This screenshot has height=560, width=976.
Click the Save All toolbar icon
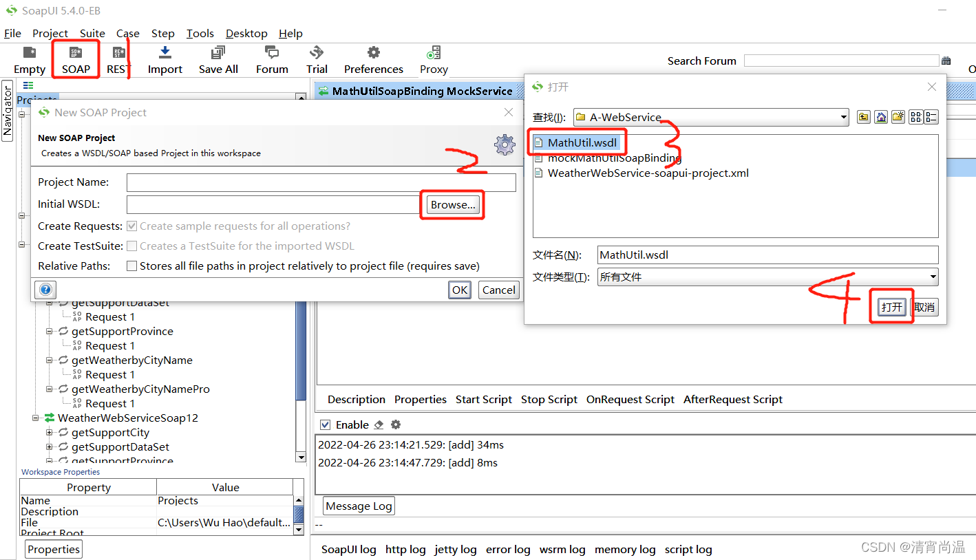[218, 55]
